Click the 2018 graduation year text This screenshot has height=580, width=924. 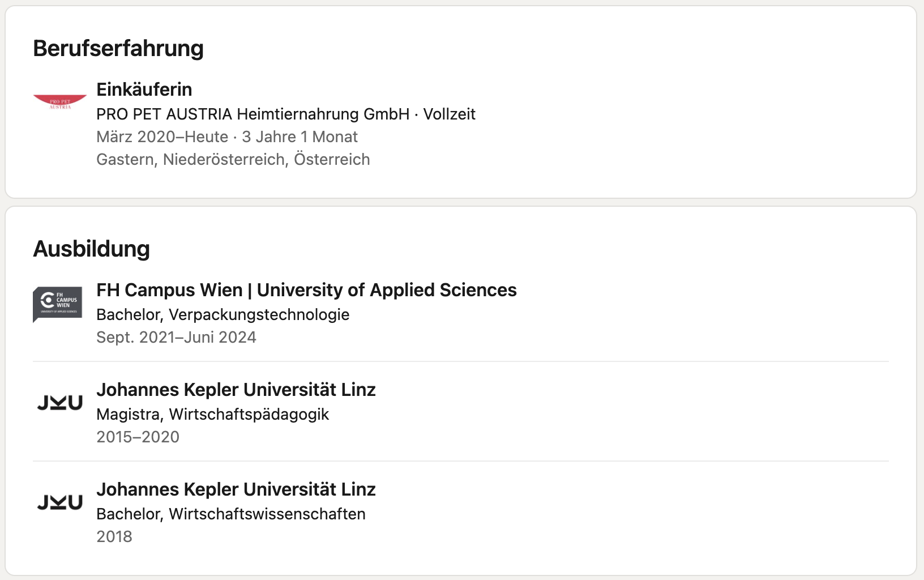coord(114,536)
